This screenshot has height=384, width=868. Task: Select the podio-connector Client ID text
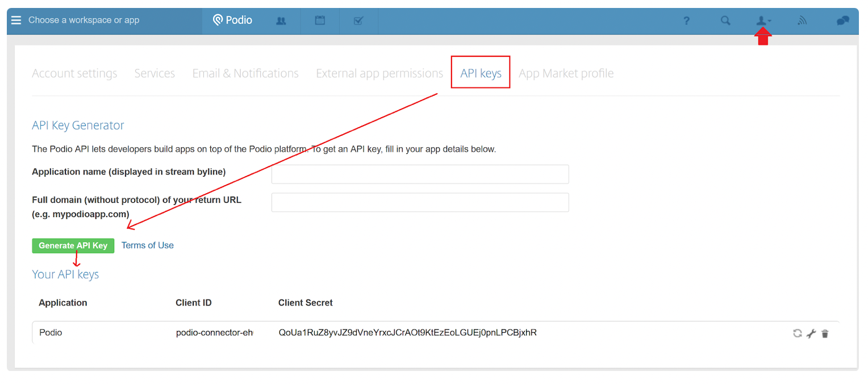click(x=214, y=333)
